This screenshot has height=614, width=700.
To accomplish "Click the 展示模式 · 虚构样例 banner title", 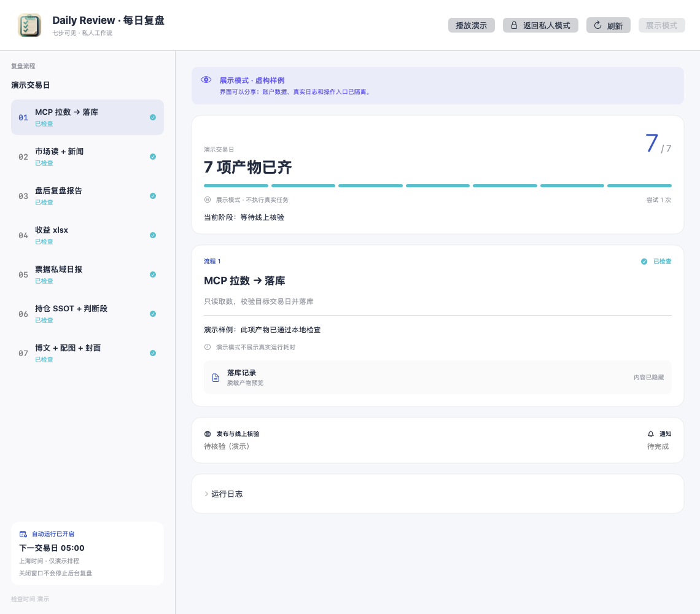I will tap(252, 80).
